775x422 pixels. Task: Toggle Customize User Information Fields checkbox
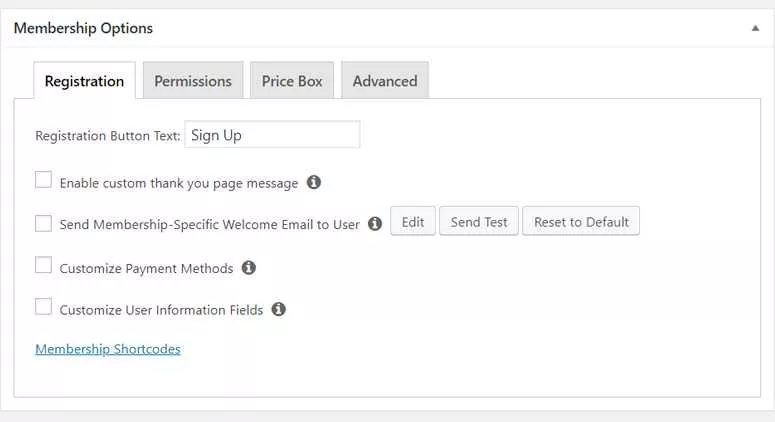point(44,308)
